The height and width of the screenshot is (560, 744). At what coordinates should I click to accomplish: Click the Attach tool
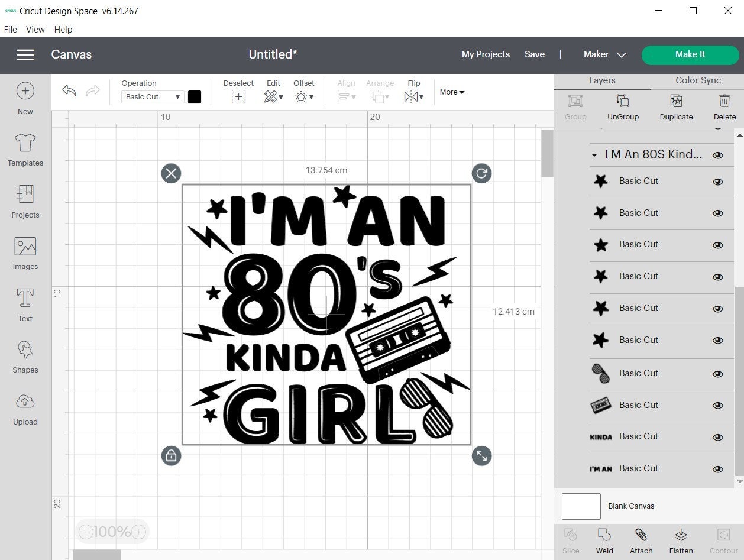(x=641, y=540)
